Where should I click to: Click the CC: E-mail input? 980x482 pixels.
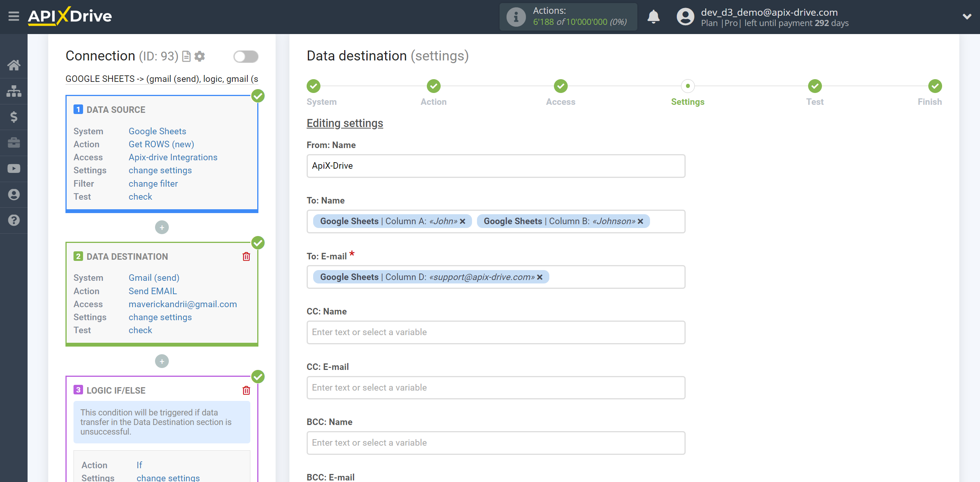(x=496, y=388)
